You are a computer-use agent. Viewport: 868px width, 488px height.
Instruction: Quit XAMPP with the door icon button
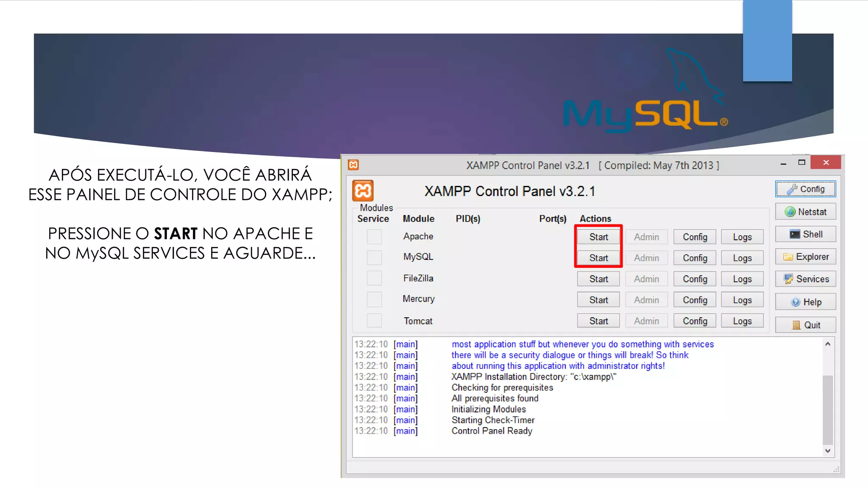pos(805,325)
